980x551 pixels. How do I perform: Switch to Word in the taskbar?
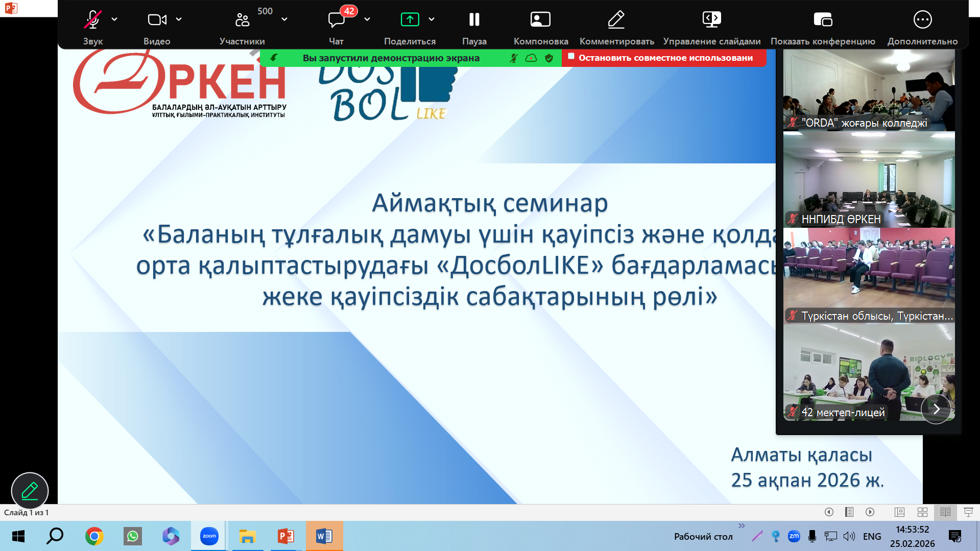click(x=324, y=536)
